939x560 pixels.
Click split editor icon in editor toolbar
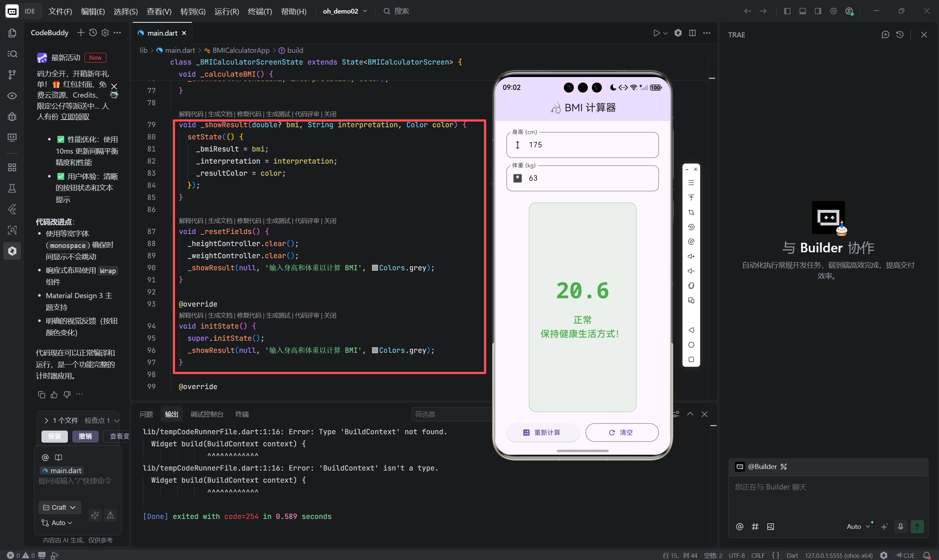point(692,33)
